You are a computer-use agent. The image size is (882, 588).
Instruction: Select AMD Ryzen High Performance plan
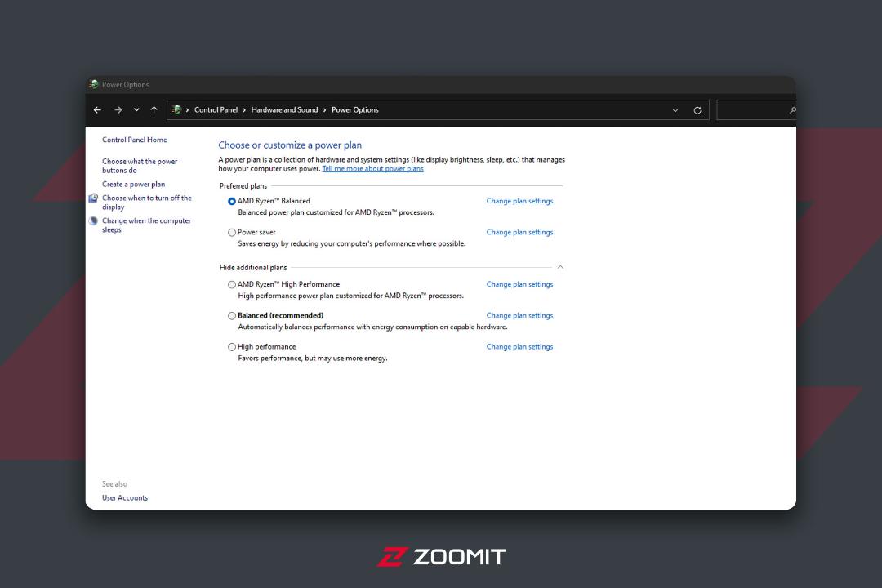point(232,285)
